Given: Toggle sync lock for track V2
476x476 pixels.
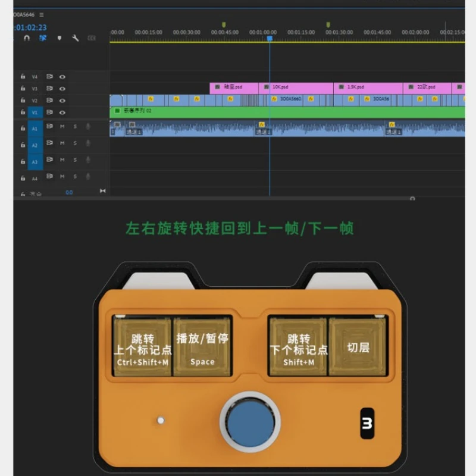Looking at the screenshot, I should (49, 100).
